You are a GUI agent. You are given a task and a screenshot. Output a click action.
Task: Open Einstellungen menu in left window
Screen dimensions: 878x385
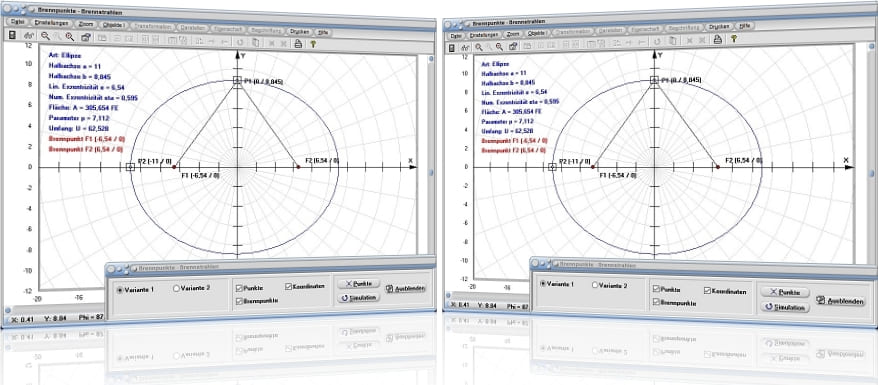click(x=52, y=23)
